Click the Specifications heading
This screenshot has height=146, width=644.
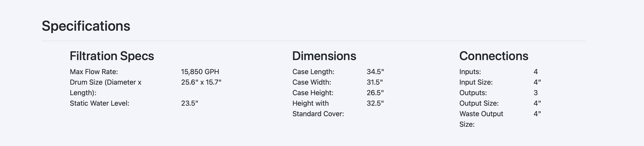point(86,26)
